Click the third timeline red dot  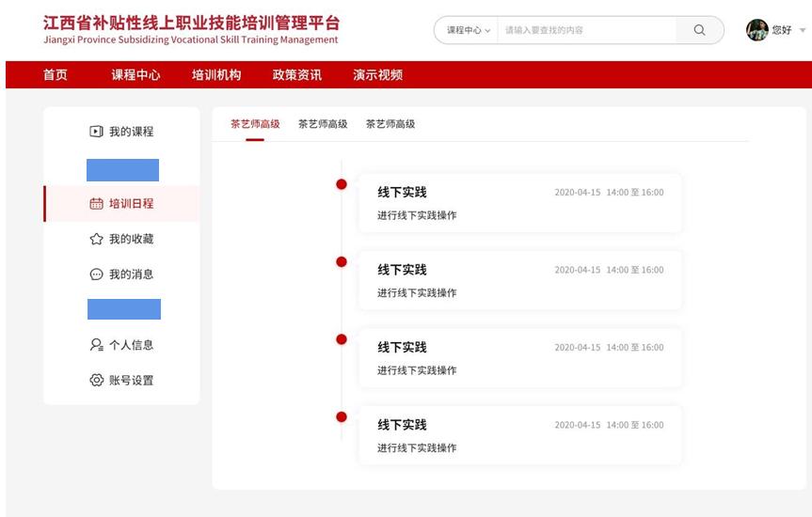click(342, 339)
